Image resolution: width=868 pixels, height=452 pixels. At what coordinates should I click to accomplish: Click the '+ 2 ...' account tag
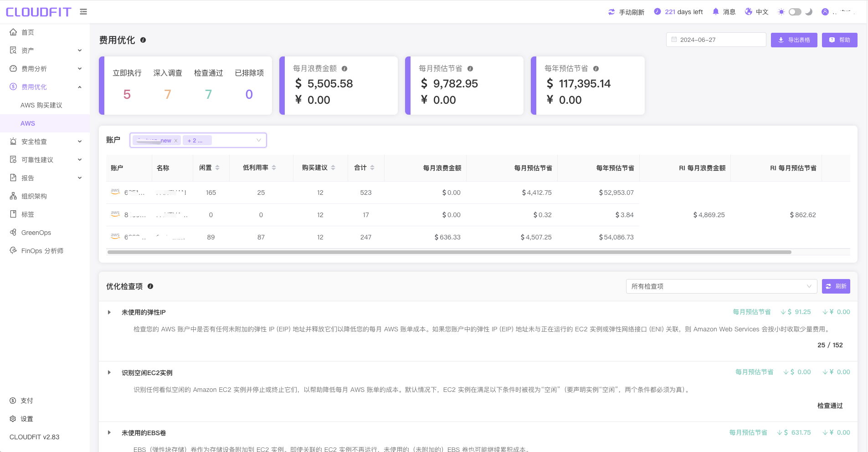click(x=197, y=141)
